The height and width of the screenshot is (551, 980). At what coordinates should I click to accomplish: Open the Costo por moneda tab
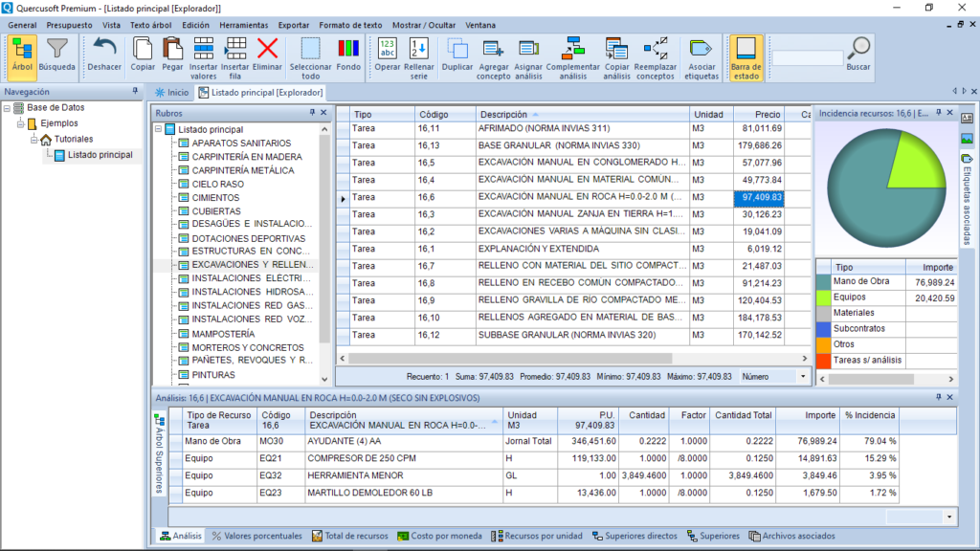[440, 536]
